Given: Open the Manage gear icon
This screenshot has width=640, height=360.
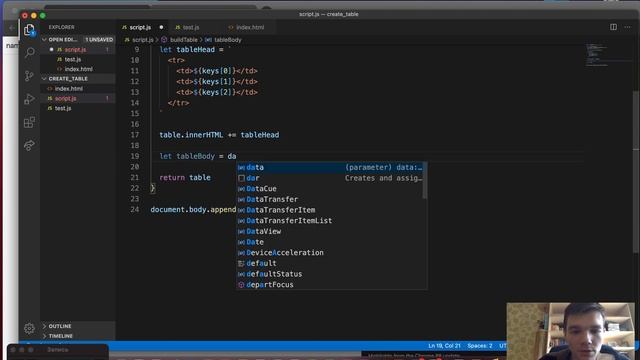Looking at the screenshot, I should coord(29,328).
